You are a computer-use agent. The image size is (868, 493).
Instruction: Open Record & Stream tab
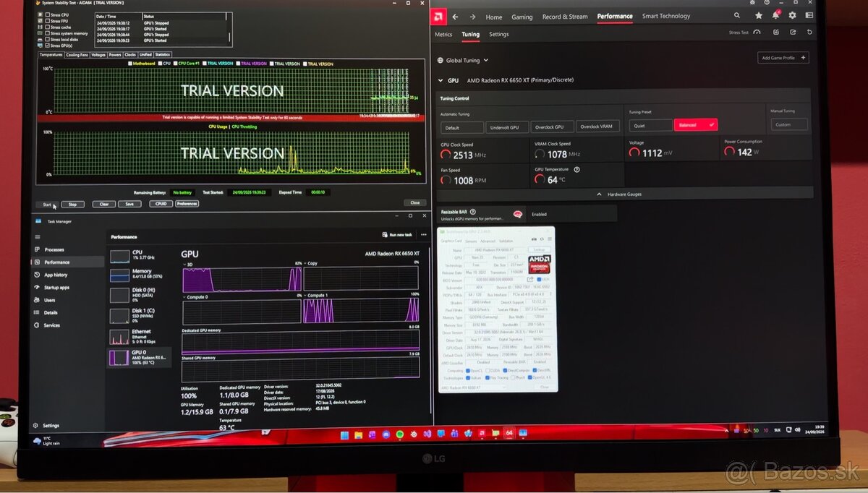click(565, 17)
